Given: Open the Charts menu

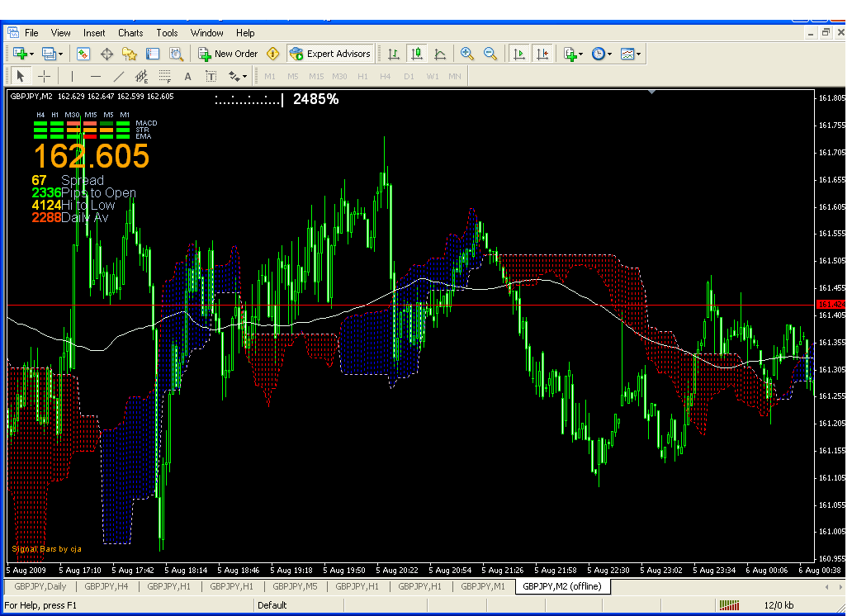Looking at the screenshot, I should pos(130,33).
